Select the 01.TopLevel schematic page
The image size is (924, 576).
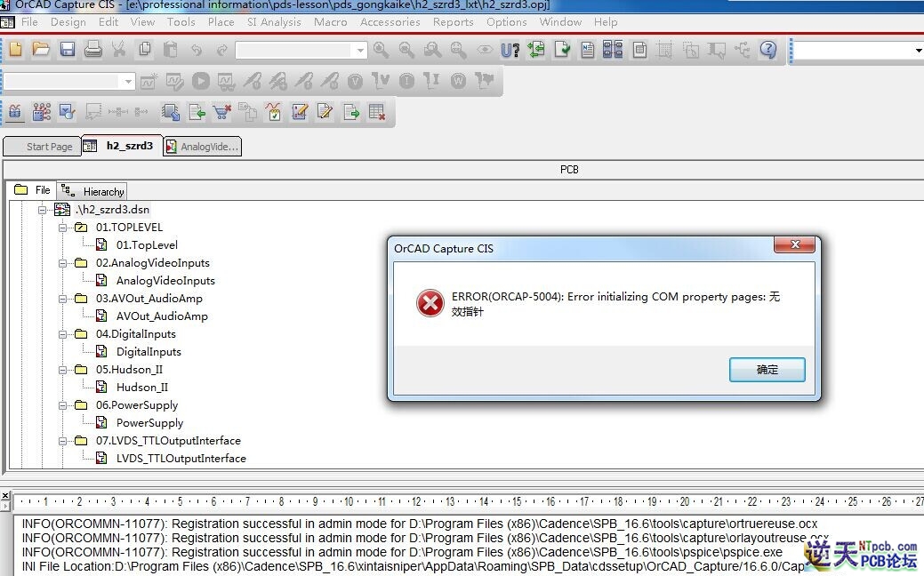click(146, 245)
